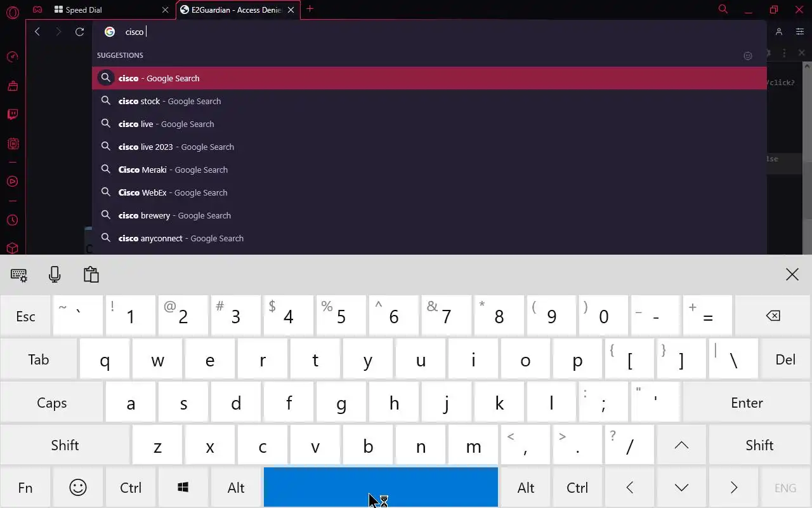Image resolution: width=812 pixels, height=508 pixels.
Task: Tap the down arrow key
Action: point(681,488)
